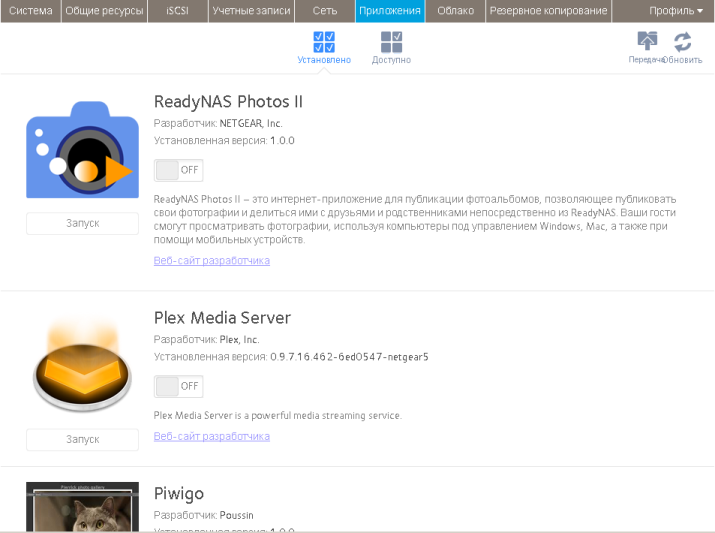This screenshot has height=533, width=715.
Task: Toggle ReadyNAS Photos II OFF switch
Action: point(178,170)
